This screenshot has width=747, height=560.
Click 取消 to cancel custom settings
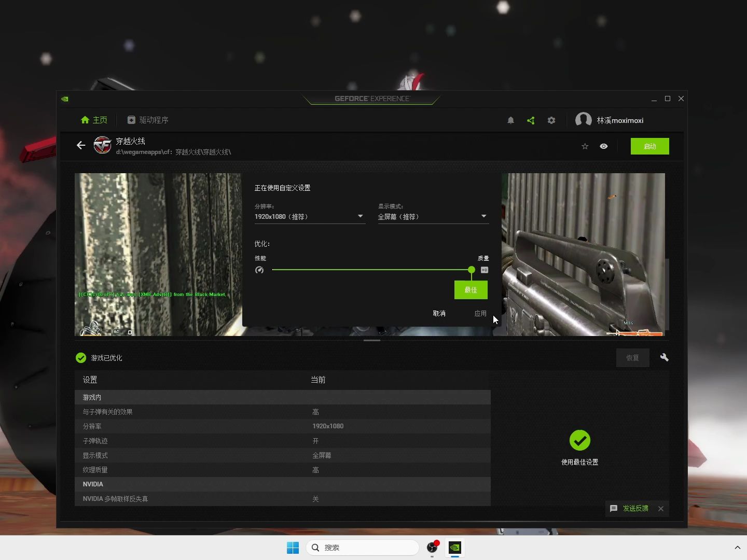click(439, 313)
